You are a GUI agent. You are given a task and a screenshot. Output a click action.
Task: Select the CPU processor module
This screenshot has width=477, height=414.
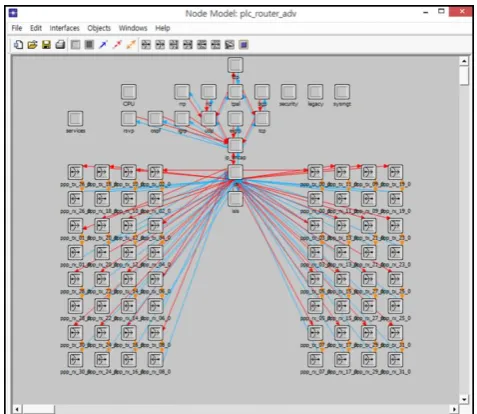click(129, 92)
